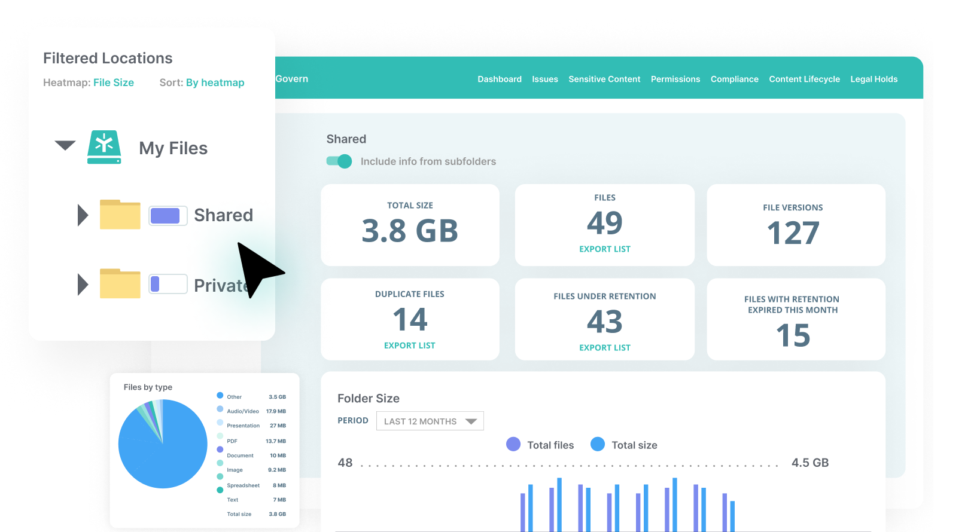Screen dimensions: 980x532
Task: Click the Private folder icon
Action: pos(120,284)
